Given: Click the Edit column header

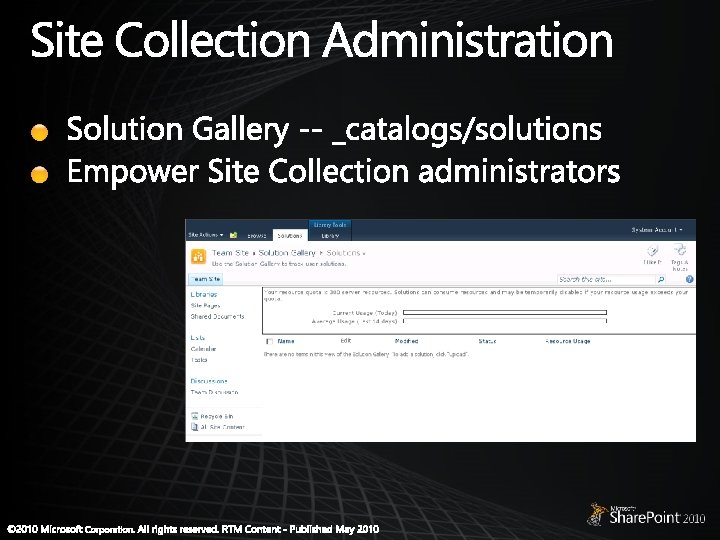Looking at the screenshot, I should point(346,341).
